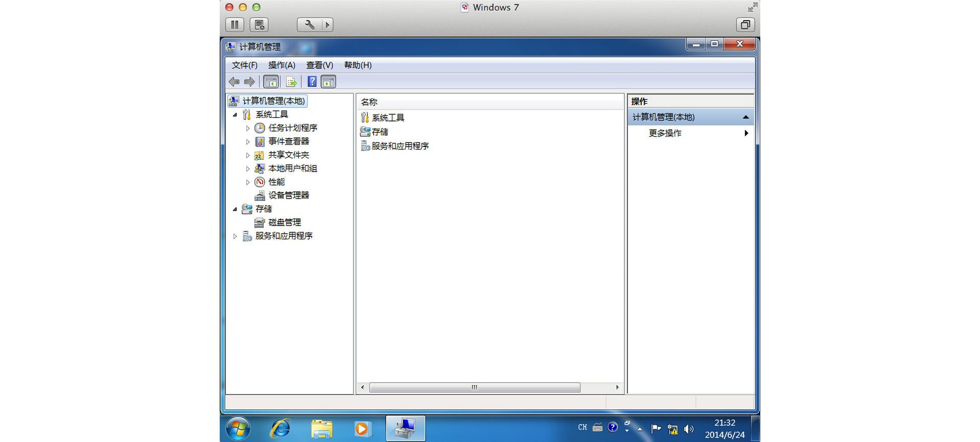Click the VM window view mode button

click(745, 24)
